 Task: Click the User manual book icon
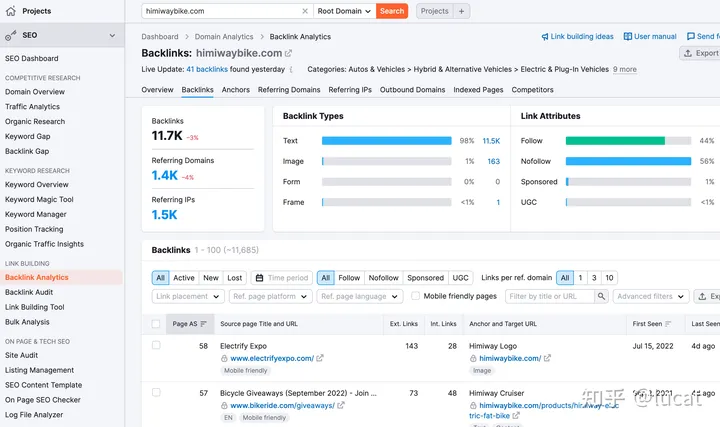pos(628,36)
